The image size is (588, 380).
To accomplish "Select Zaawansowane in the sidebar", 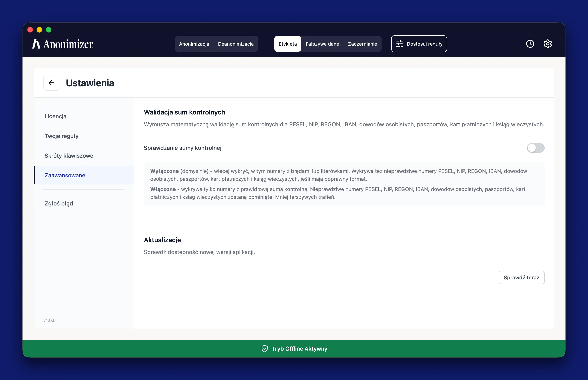I will point(84,176).
